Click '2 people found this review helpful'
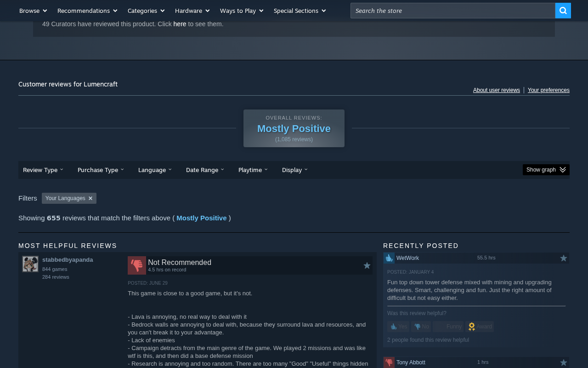The width and height of the screenshot is (588, 368). (x=428, y=340)
